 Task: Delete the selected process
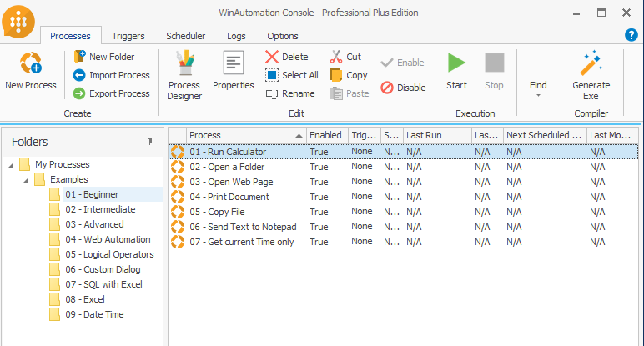click(287, 57)
